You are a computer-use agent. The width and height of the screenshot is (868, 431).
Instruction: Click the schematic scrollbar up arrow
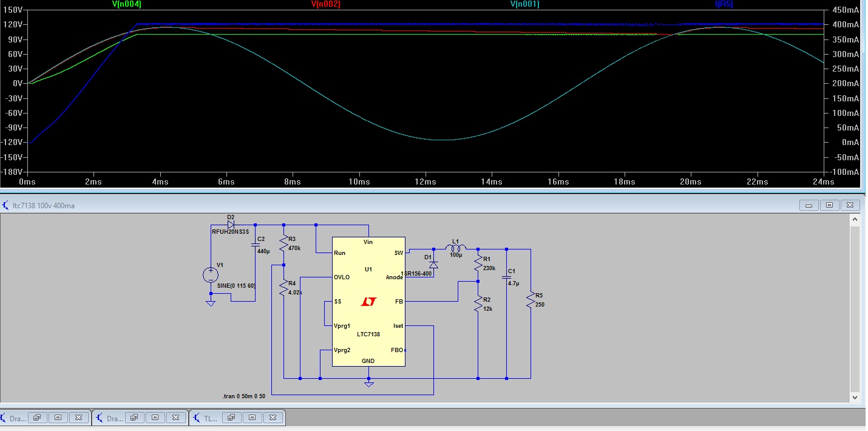856,219
